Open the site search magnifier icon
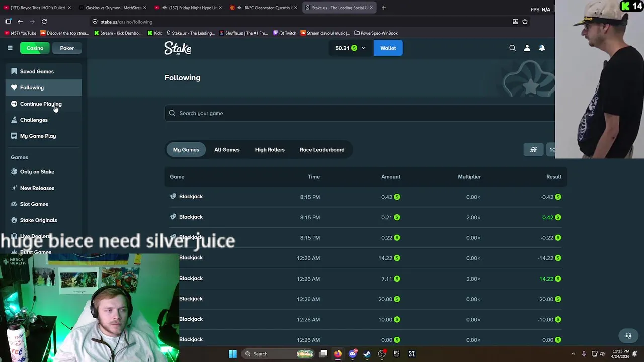 click(x=512, y=48)
